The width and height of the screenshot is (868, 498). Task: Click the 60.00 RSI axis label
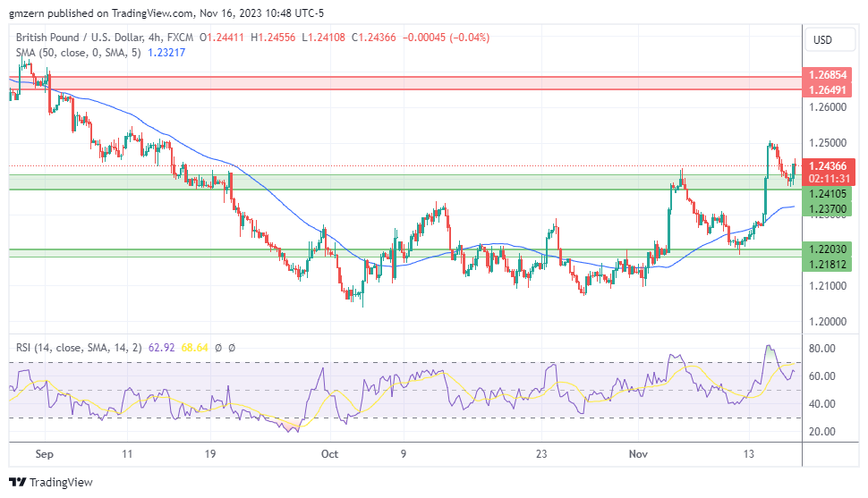tap(822, 376)
